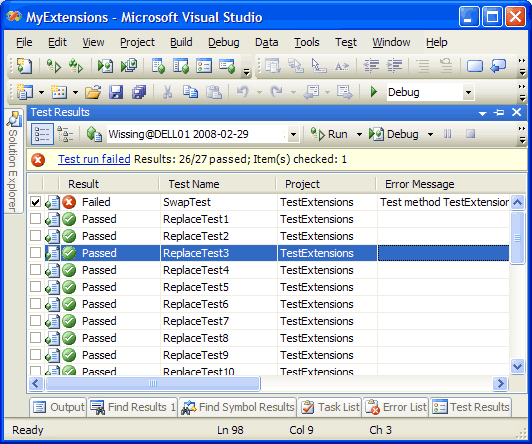Image resolution: width=532 pixels, height=444 pixels.
Task: Click Run Tests in Current Context icon
Action: (x=54, y=66)
